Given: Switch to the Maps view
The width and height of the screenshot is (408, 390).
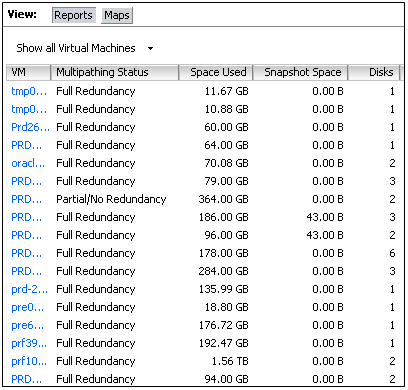Looking at the screenshot, I should tap(117, 16).
